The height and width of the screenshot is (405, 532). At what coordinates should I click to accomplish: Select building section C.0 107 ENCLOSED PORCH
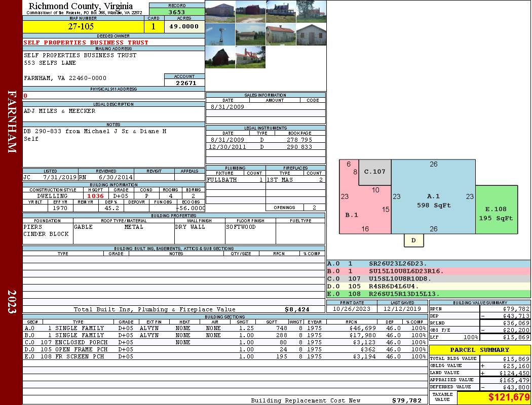pyautogui.click(x=225, y=342)
